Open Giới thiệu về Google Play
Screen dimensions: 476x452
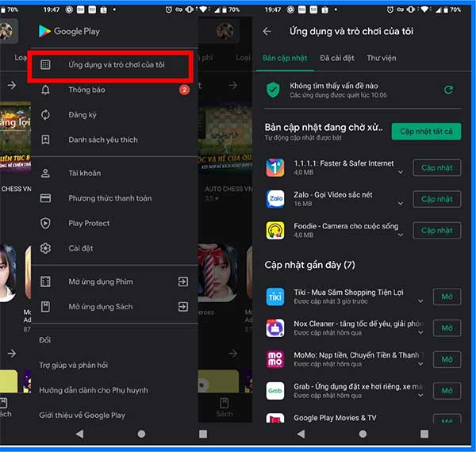[82, 416]
